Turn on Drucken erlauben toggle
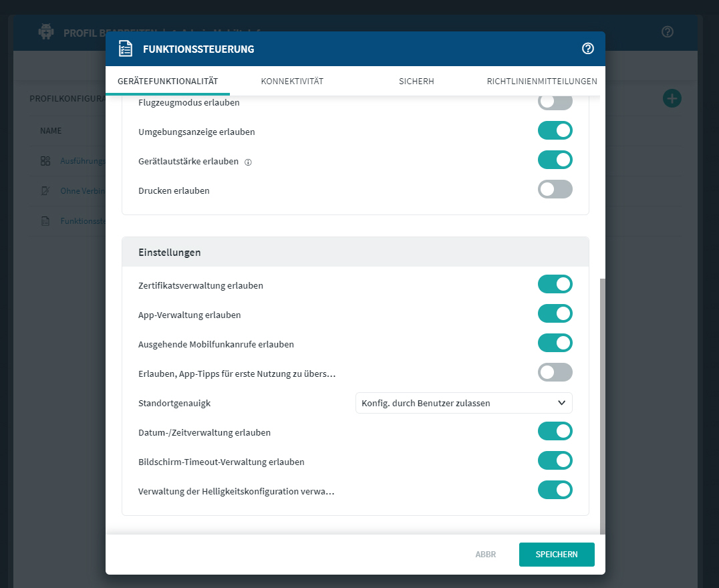This screenshot has height=588, width=719. click(x=555, y=190)
